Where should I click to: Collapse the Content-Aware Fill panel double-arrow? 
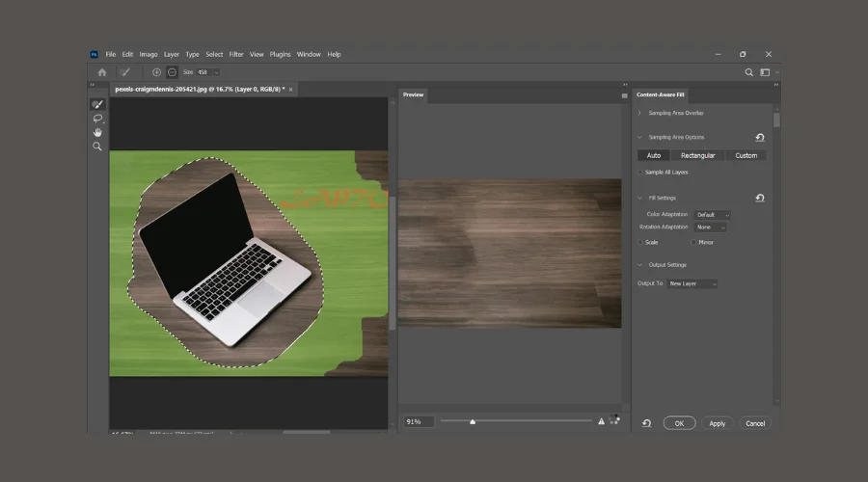coord(776,85)
